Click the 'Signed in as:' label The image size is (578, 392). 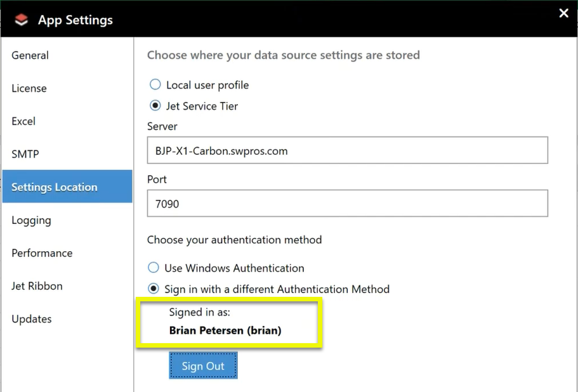coord(199,313)
